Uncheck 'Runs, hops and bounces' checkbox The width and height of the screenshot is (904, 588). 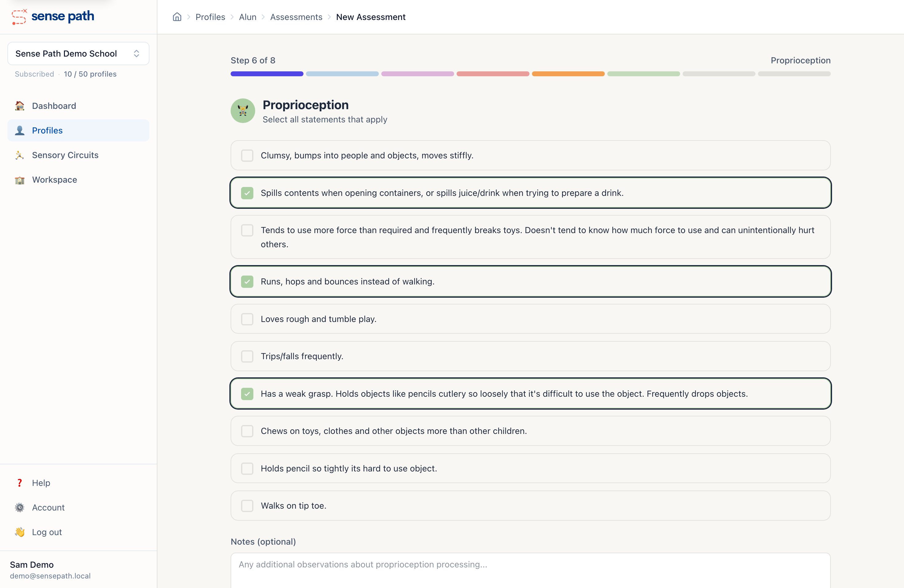247,281
